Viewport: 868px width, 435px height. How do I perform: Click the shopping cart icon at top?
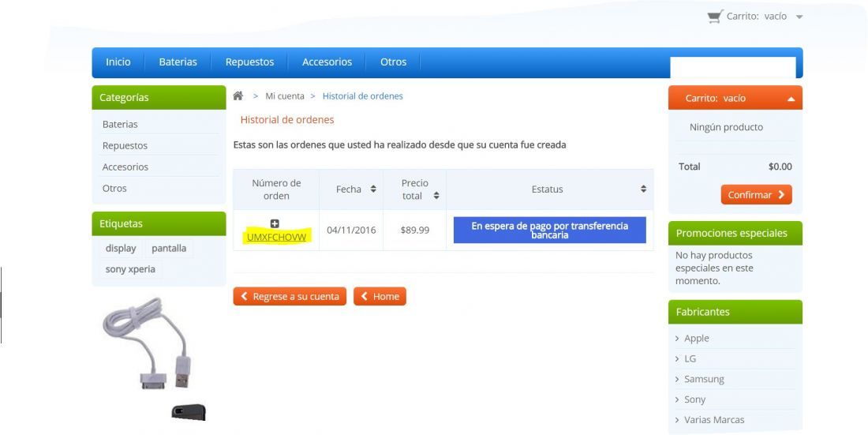click(x=715, y=17)
